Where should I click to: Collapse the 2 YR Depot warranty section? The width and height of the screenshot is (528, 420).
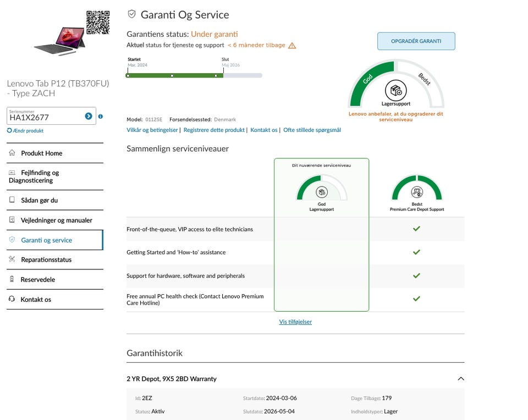(x=461, y=379)
